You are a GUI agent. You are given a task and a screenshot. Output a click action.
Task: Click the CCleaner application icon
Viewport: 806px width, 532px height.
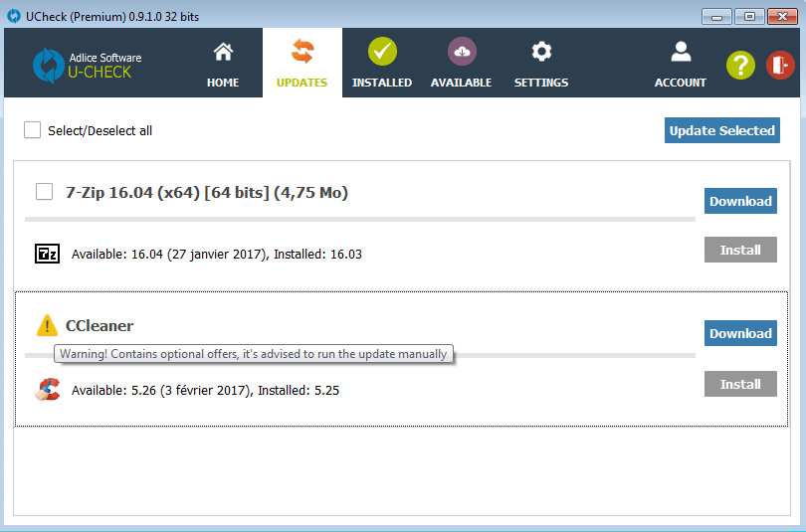[x=47, y=390]
